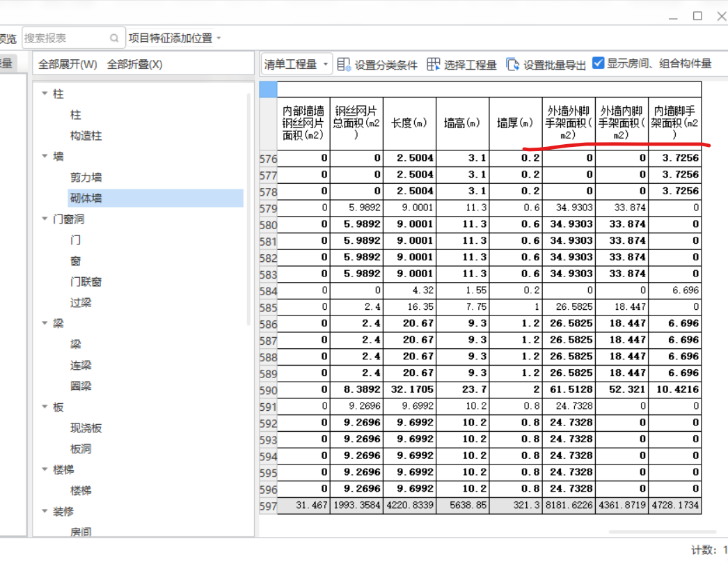Select 过梁 tree item

pos(81,303)
